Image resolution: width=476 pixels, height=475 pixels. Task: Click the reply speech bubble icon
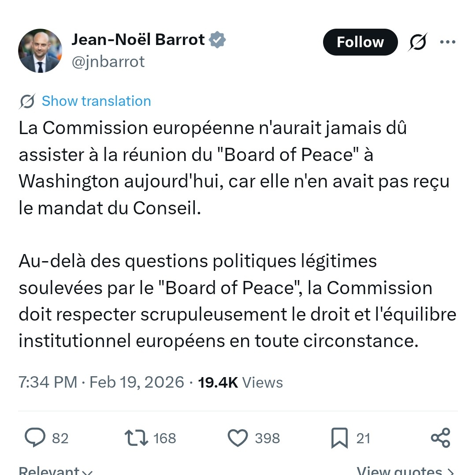(x=35, y=438)
